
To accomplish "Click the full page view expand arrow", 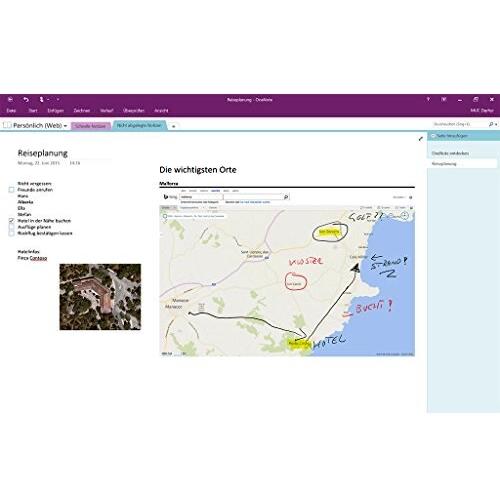I will coord(421,139).
